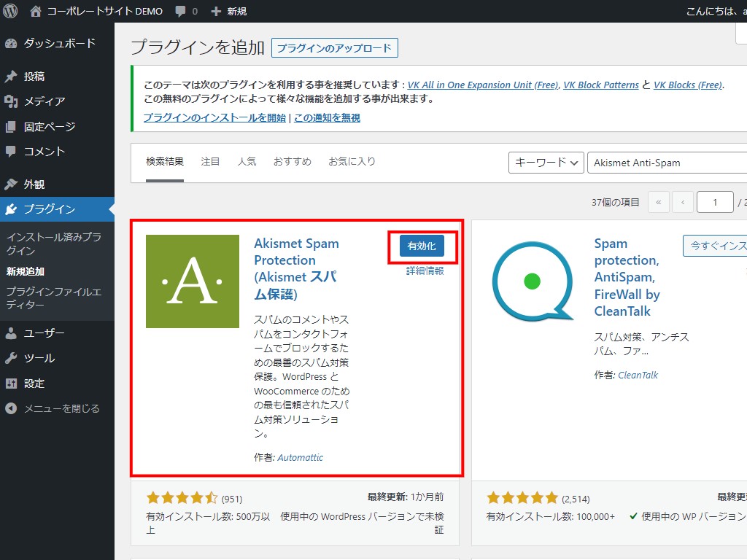Screen dimensions: 747x560
Task: Click the Akismet green A logo thumbnail
Action: [x=193, y=281]
